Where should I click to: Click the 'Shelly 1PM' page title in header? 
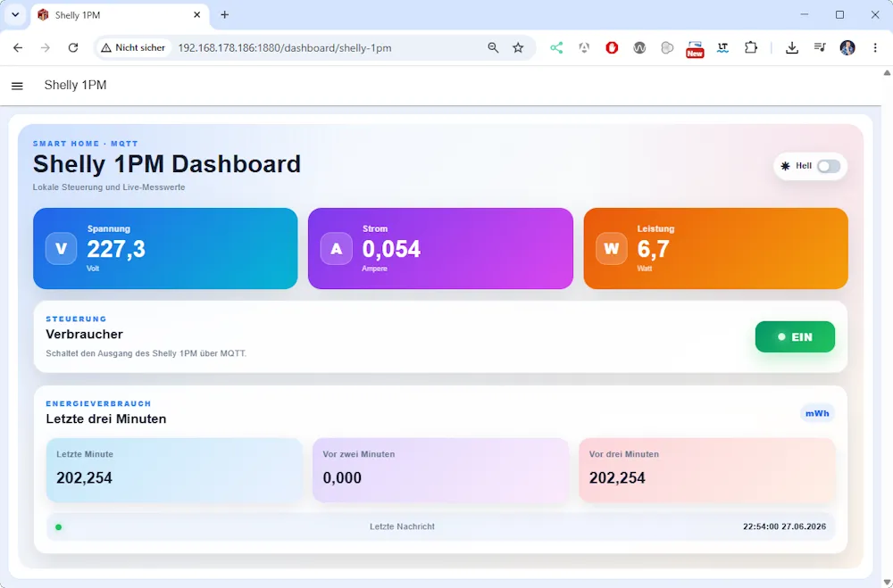pos(75,86)
